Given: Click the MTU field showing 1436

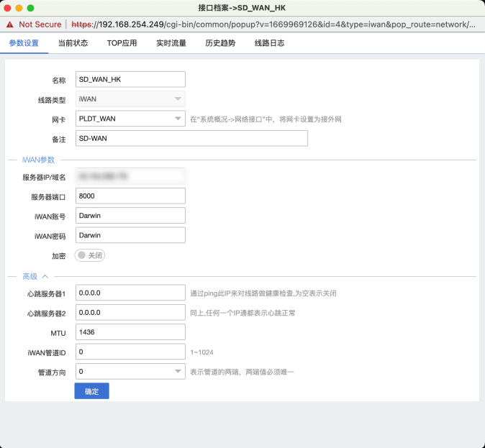Looking at the screenshot, I should pos(130,332).
